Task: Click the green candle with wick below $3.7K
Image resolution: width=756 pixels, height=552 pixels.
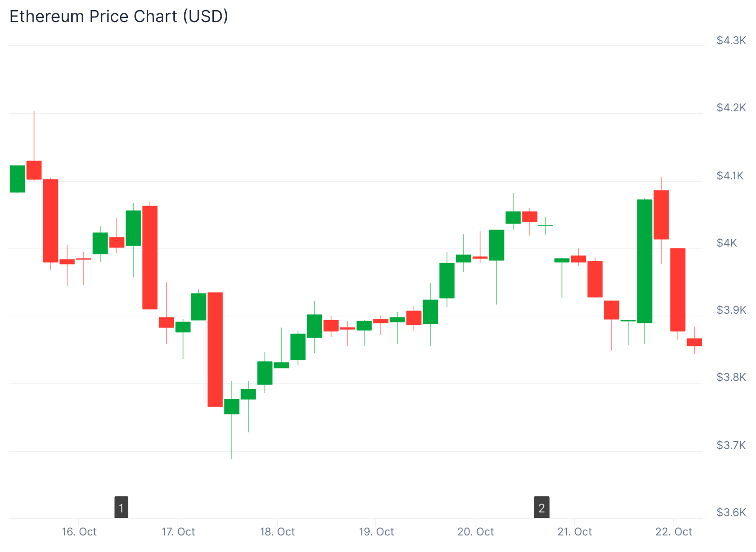Action: pos(232,407)
